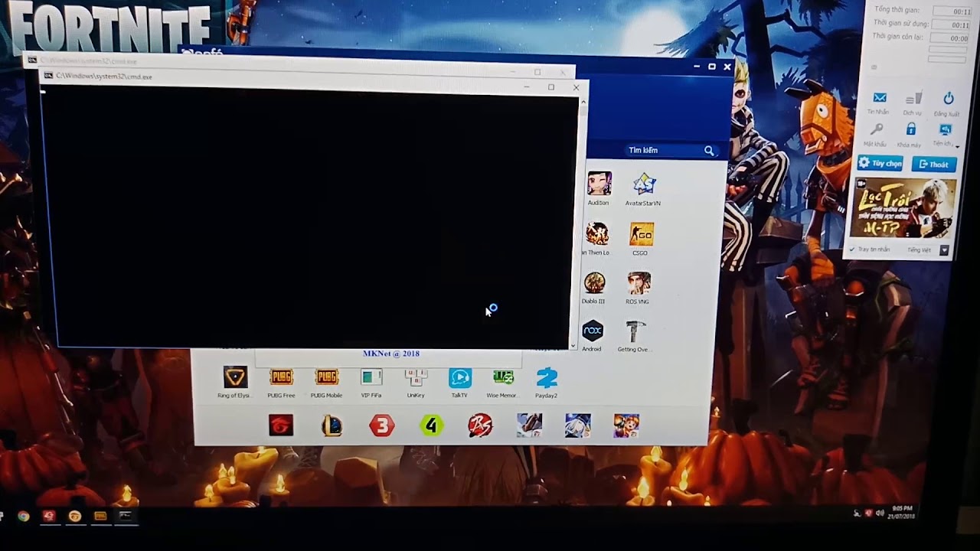The height and width of the screenshot is (551, 980).
Task: Click the Thoát exit button
Action: [x=934, y=164]
